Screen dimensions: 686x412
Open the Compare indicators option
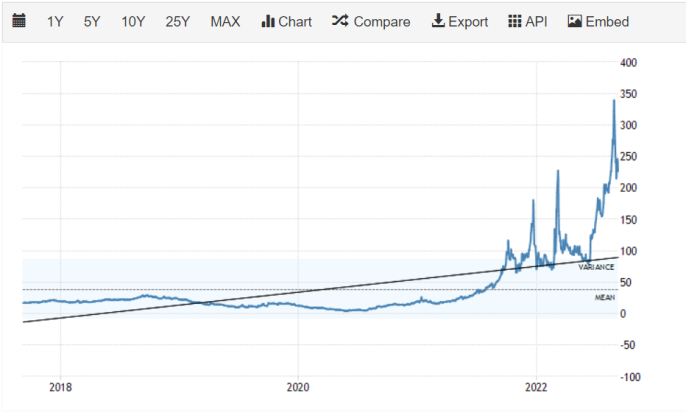coord(371,21)
